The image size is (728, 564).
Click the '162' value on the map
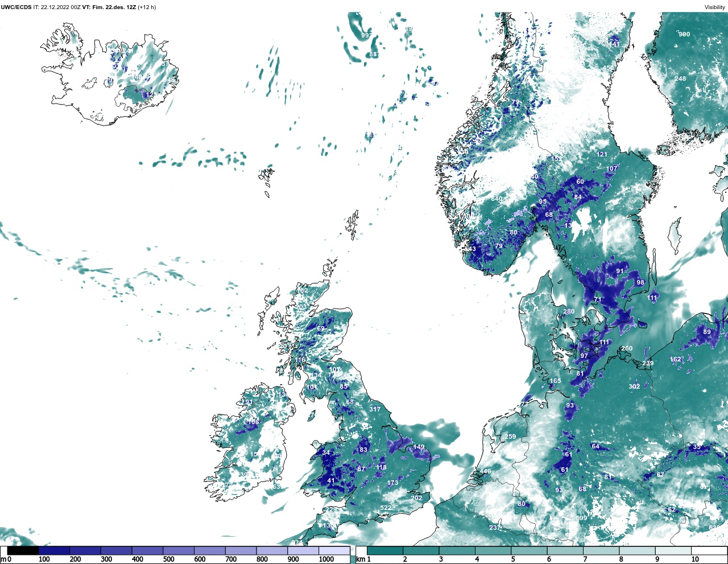(675, 359)
